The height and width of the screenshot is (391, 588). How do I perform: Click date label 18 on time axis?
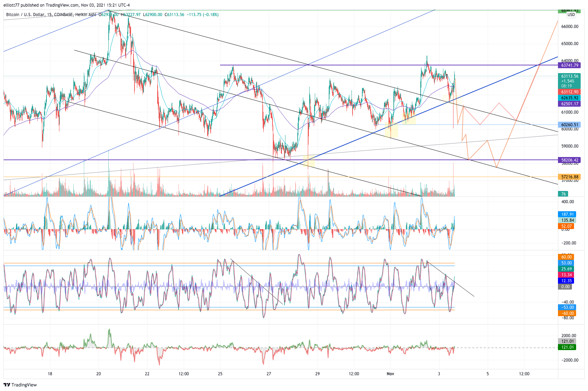(x=50, y=374)
